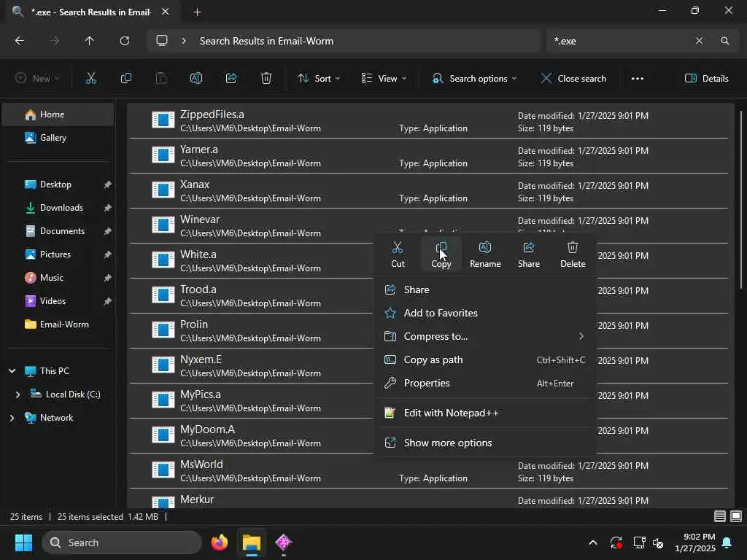Click toolbar Delete trash icon
The width and height of the screenshot is (747, 560).
[266, 79]
